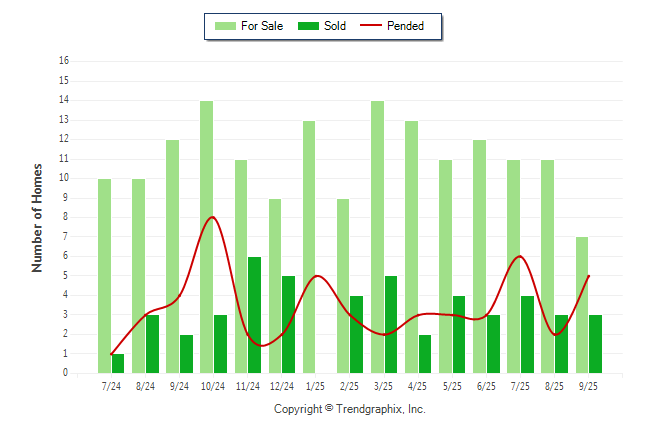Select the 9/25 For Sale bar
Image resolution: width=646 pixels, height=434 pixels.
click(581, 305)
